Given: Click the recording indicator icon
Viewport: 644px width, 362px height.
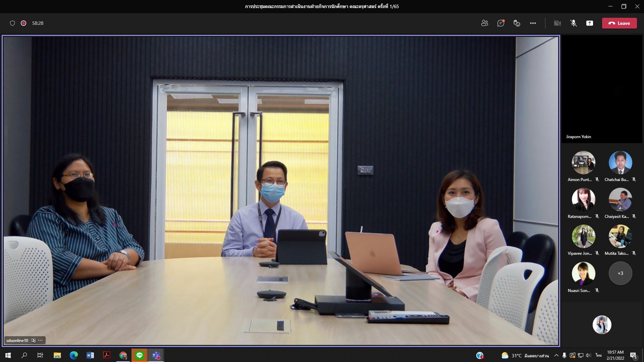Looking at the screenshot, I should pos(23,23).
